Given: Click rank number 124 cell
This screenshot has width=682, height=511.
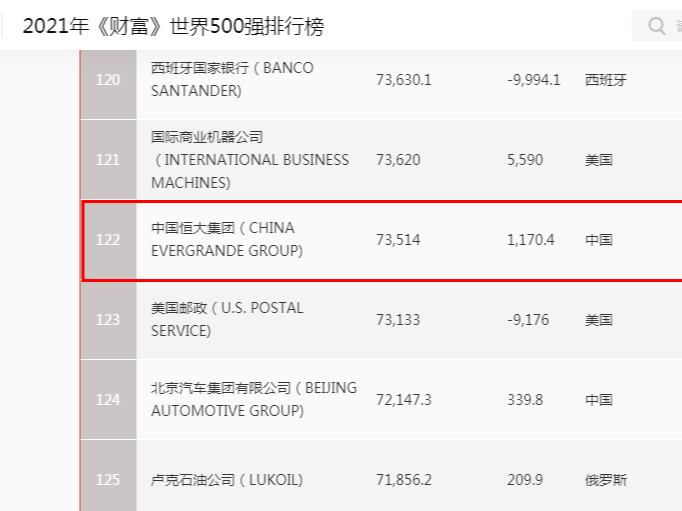Looking at the screenshot, I should click(108, 400).
